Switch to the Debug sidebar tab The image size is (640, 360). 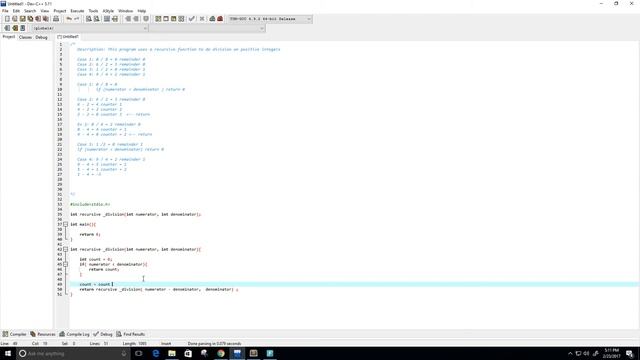[x=41, y=37]
